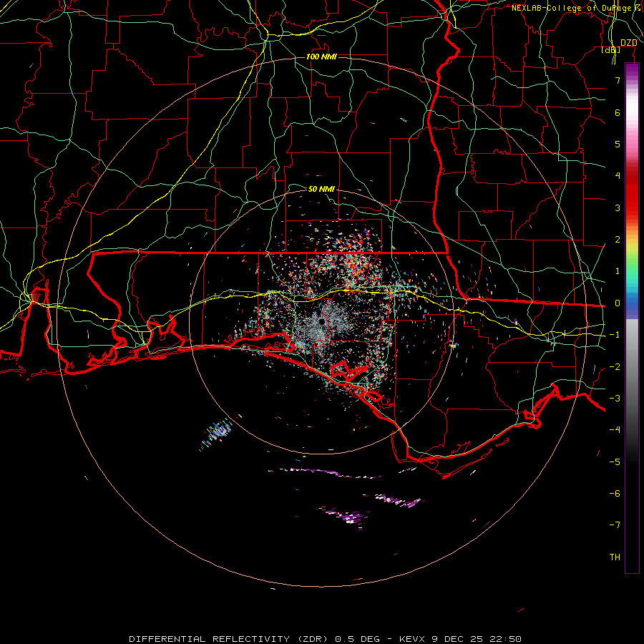The image size is (644, 644).
Task: Click the scale value -5 label
Action: click(x=615, y=462)
